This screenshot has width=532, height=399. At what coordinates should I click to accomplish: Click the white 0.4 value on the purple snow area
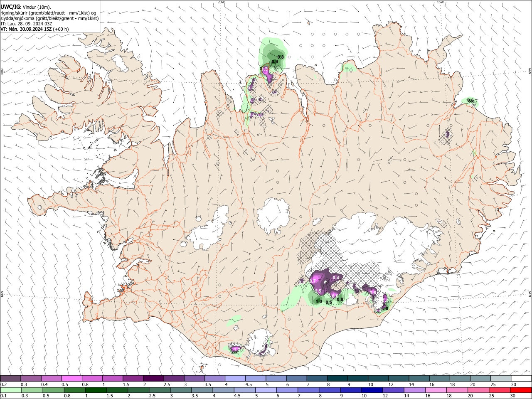point(337,278)
